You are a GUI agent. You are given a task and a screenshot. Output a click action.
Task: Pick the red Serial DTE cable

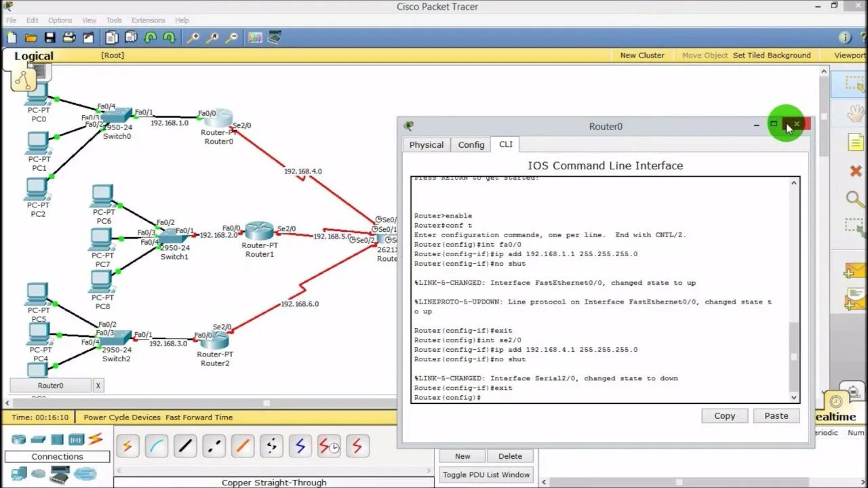tap(357, 446)
